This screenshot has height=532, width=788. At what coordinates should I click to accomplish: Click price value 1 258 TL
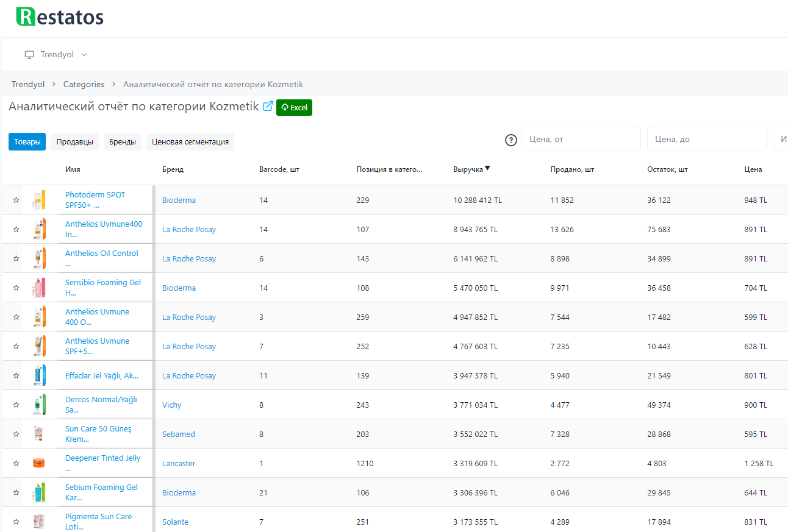(x=759, y=463)
